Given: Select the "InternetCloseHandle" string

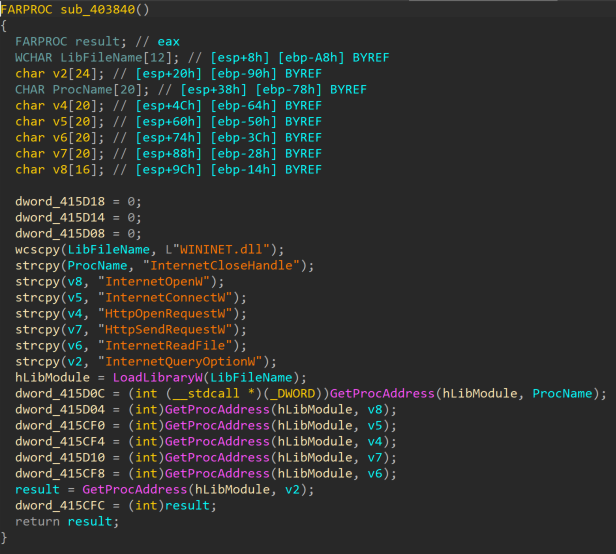Looking at the screenshot, I should point(221,266).
